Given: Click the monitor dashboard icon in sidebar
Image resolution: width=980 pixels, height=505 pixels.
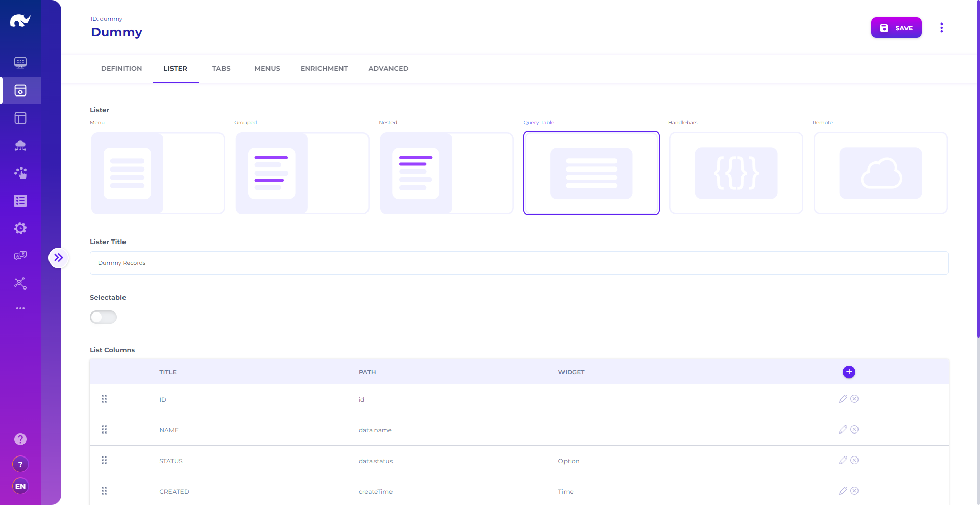Looking at the screenshot, I should 20,63.
